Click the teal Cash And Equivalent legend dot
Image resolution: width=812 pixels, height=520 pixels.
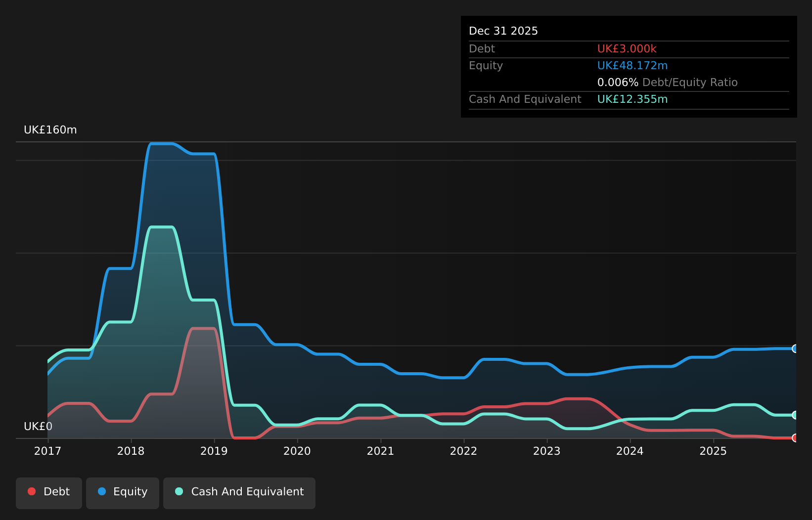[x=179, y=491]
